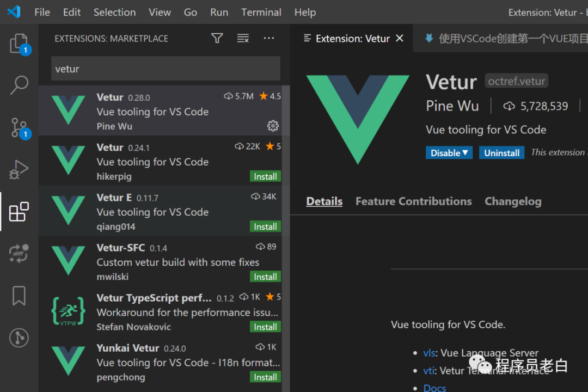Close the Extension: Vetur tab
This screenshot has height=392, width=588.
pyautogui.click(x=400, y=38)
